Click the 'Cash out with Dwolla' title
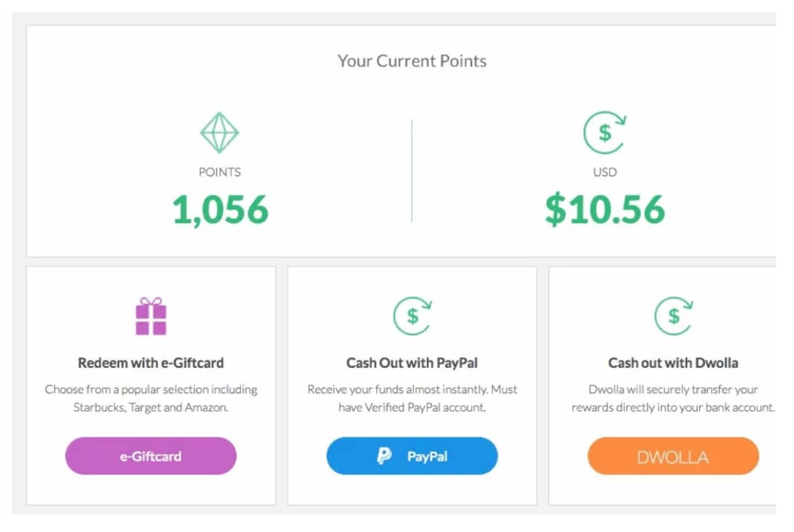Viewport: 794px width, 532px height. 674,363
